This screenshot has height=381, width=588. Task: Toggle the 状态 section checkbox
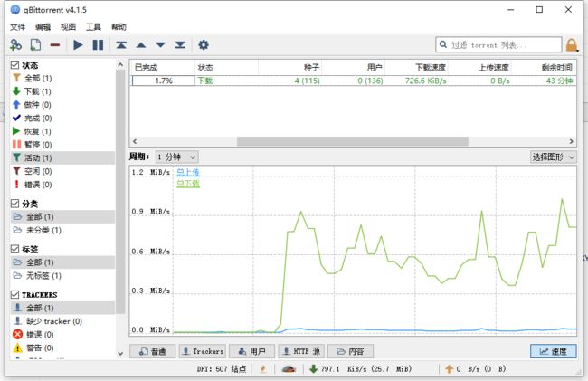pyautogui.click(x=14, y=65)
